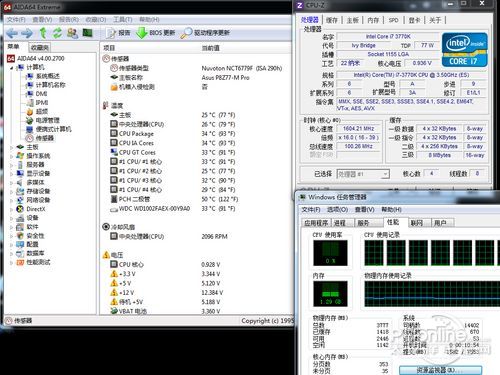Click the green up arrow in AIDA64's toolbar
This screenshot has height=375, width=500.
click(x=43, y=33)
